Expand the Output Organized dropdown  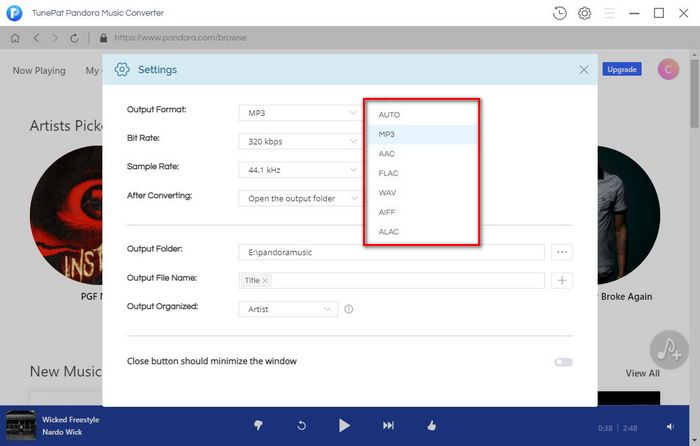click(x=288, y=309)
